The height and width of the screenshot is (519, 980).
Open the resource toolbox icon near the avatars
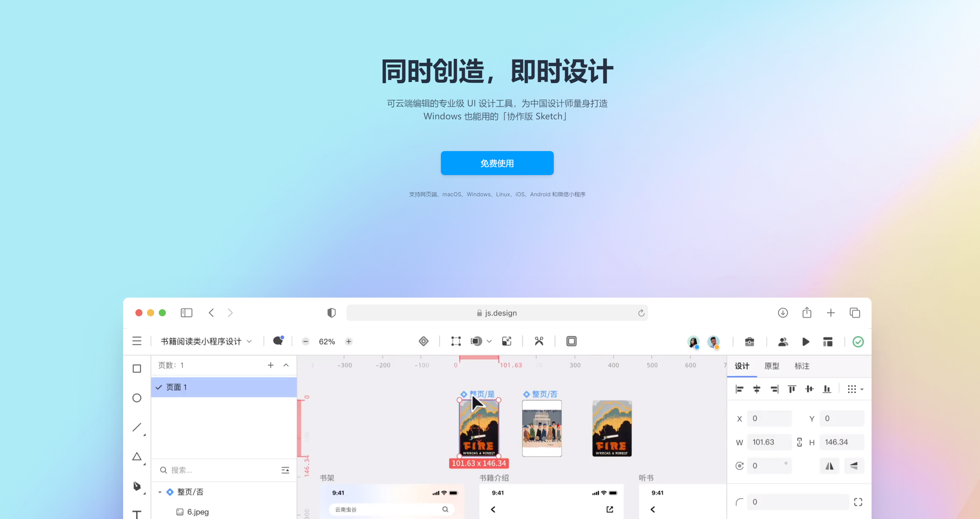[749, 342]
